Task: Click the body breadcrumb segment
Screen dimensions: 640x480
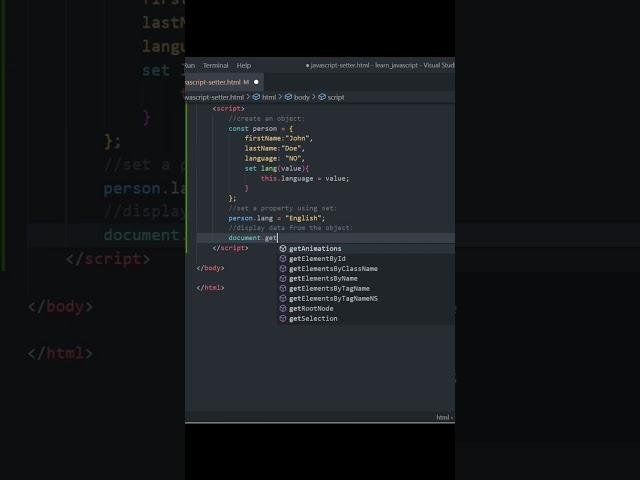Action: [302, 97]
